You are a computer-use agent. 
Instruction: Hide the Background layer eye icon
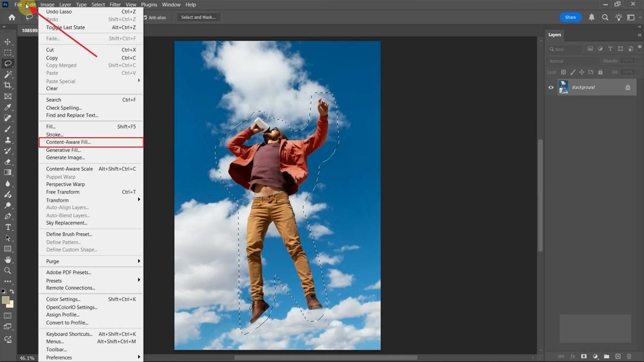551,88
